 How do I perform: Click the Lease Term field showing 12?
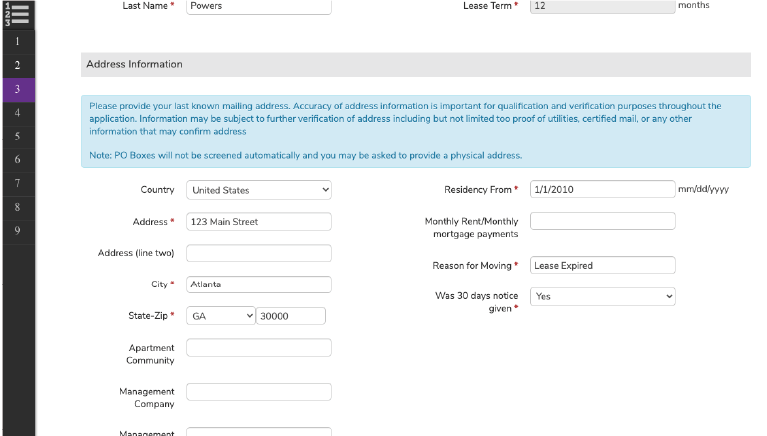pos(603,6)
